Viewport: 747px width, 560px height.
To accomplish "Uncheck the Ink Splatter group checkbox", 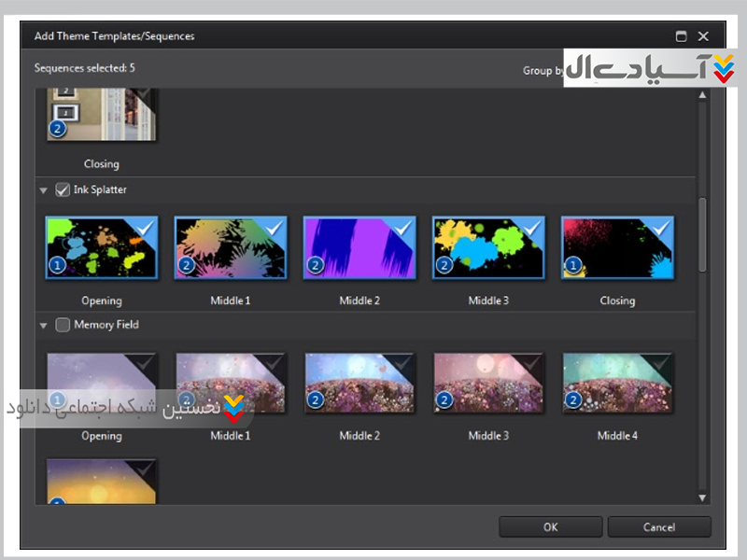I will (63, 190).
